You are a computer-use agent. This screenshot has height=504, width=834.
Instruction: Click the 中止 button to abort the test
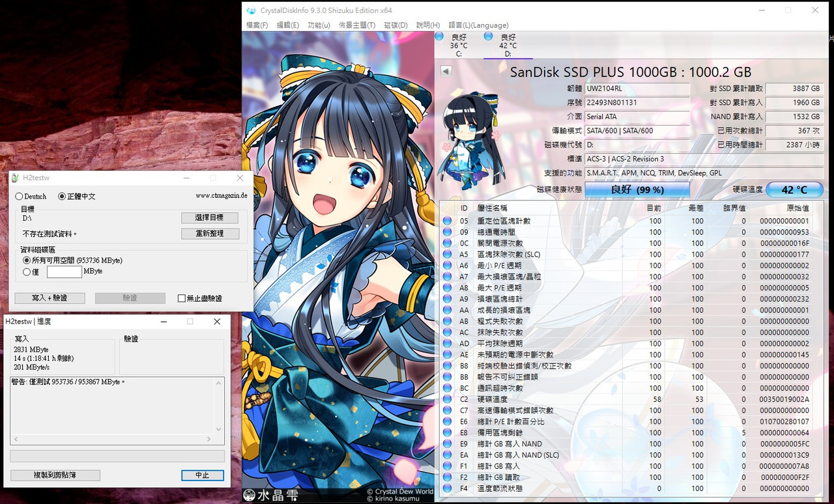pos(203,475)
